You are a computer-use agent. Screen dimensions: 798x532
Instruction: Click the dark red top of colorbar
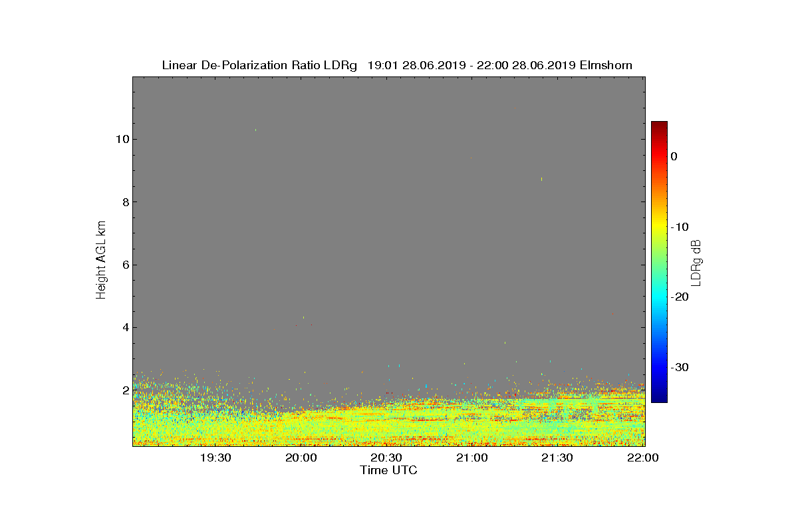pos(659,125)
